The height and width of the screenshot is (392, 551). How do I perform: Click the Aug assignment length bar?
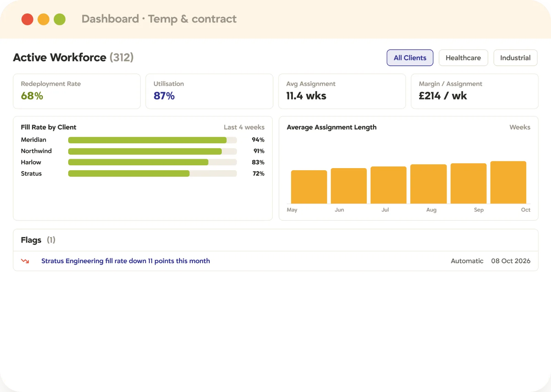pos(428,184)
